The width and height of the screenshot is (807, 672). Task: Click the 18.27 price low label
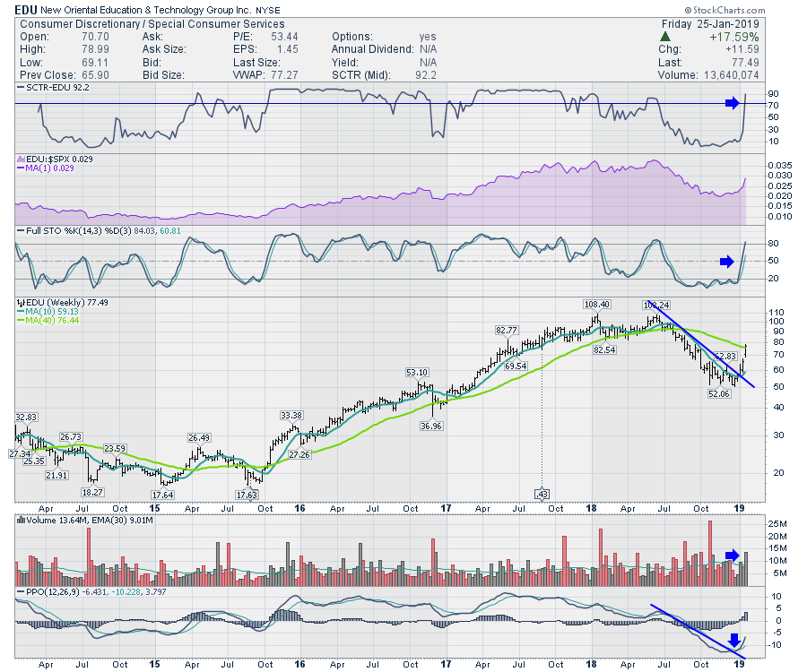pos(92,492)
